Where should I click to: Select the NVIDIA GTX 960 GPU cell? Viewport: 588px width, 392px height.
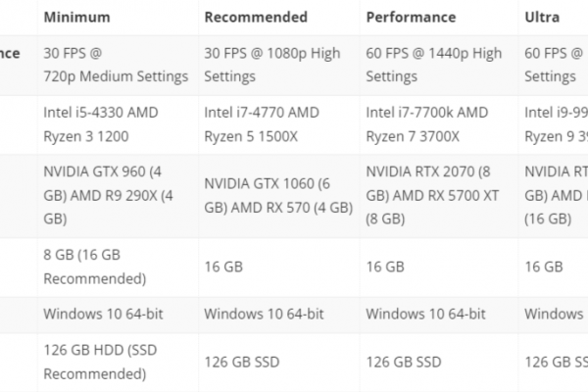(118, 196)
